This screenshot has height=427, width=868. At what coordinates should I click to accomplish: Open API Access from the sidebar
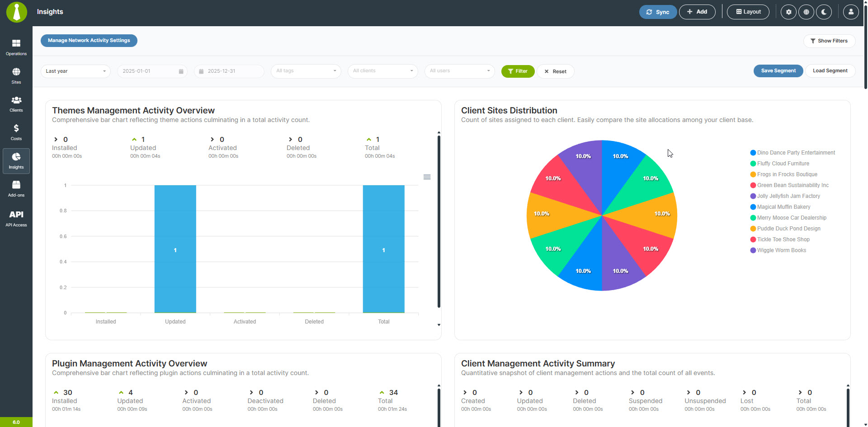tap(16, 218)
